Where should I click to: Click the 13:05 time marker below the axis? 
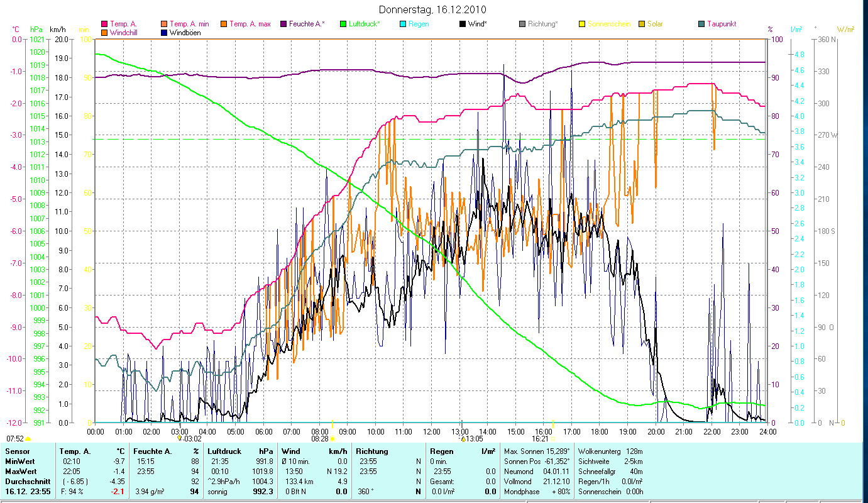(473, 439)
